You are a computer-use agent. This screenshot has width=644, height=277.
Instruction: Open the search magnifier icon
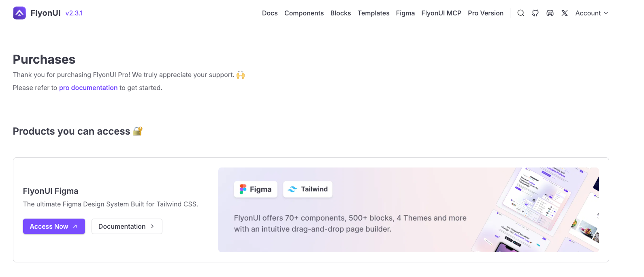(x=521, y=13)
